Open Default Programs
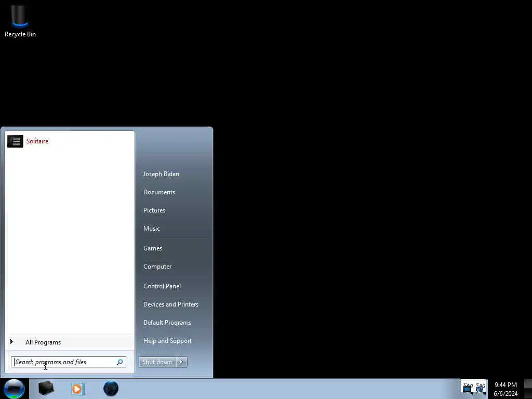 coord(167,323)
